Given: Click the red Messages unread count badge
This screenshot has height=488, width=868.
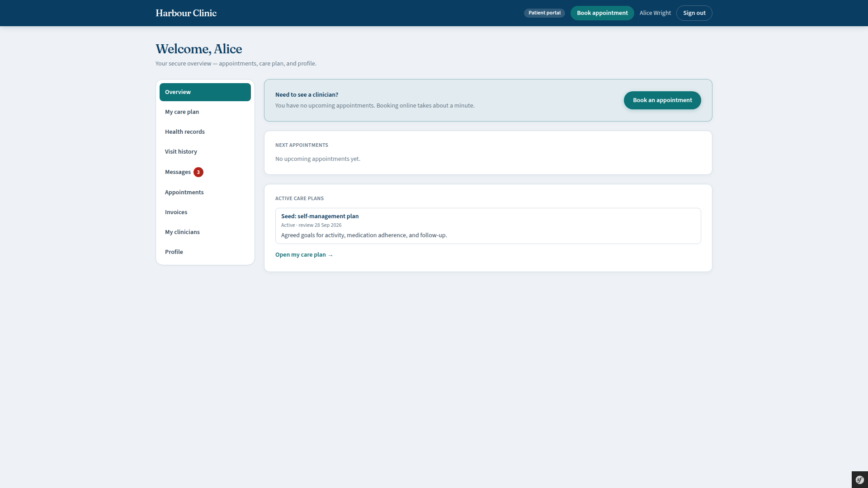Looking at the screenshot, I should tap(198, 172).
